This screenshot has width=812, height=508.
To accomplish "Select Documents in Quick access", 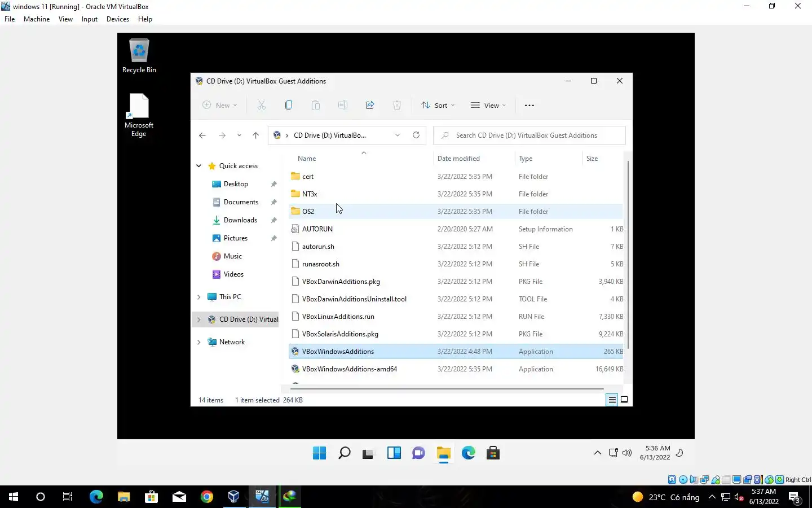I will (241, 202).
